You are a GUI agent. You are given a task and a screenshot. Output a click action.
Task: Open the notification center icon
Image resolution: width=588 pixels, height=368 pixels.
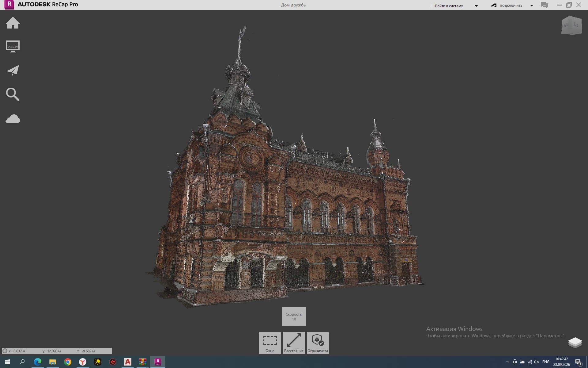pyautogui.click(x=578, y=362)
